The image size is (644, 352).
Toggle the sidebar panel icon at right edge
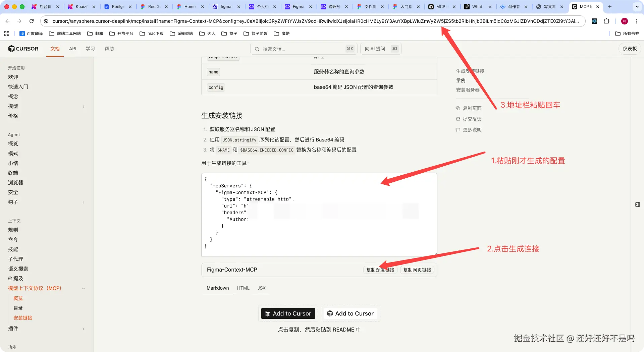point(638,204)
